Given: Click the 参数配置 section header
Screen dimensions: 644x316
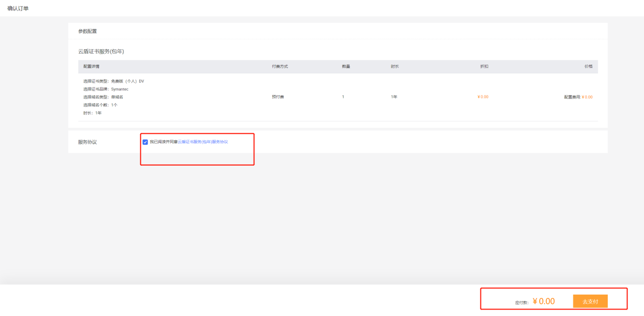Looking at the screenshot, I should pos(88,31).
